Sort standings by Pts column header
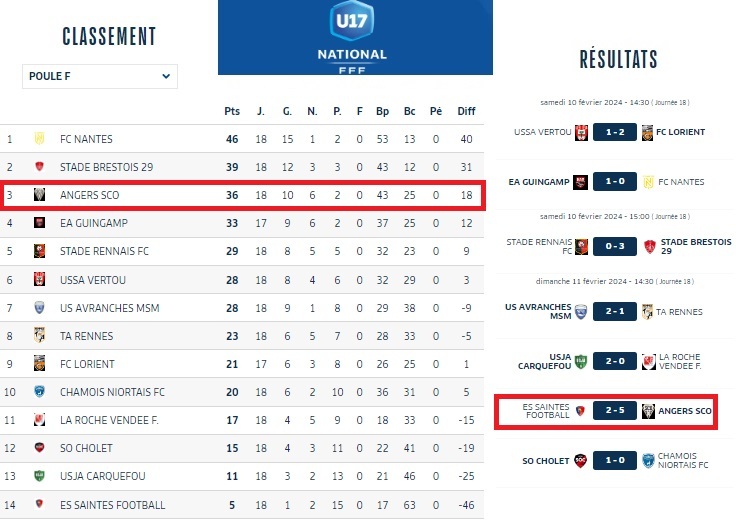 (x=232, y=111)
